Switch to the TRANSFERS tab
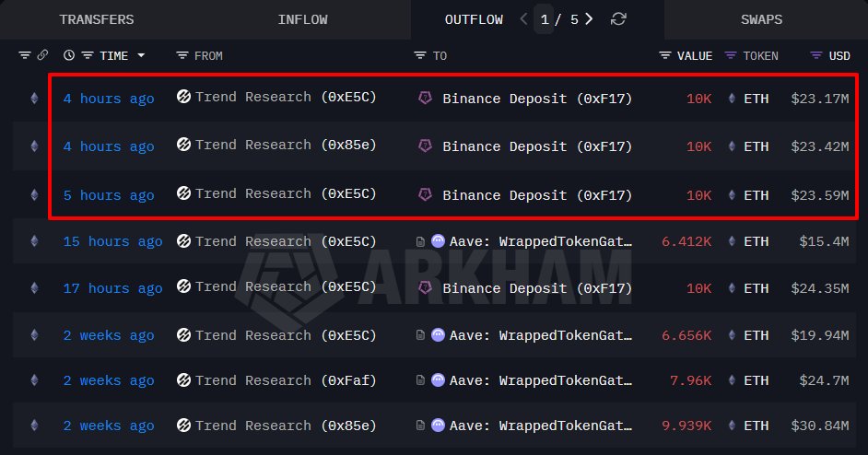This screenshot has height=455, width=868. tap(97, 19)
